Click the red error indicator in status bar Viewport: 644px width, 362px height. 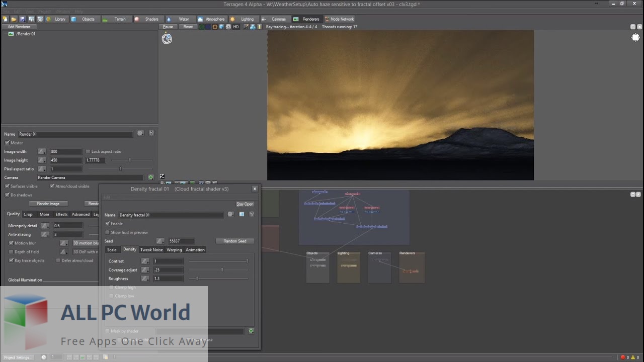click(623, 357)
